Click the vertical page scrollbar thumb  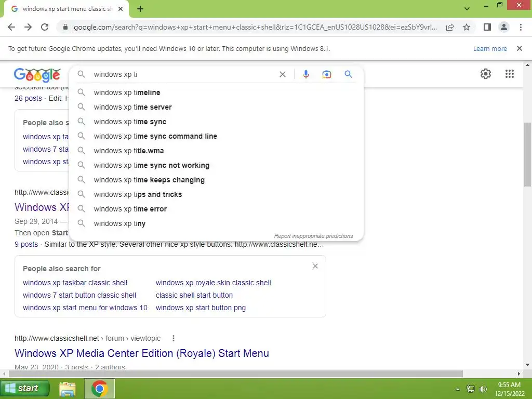point(527,154)
